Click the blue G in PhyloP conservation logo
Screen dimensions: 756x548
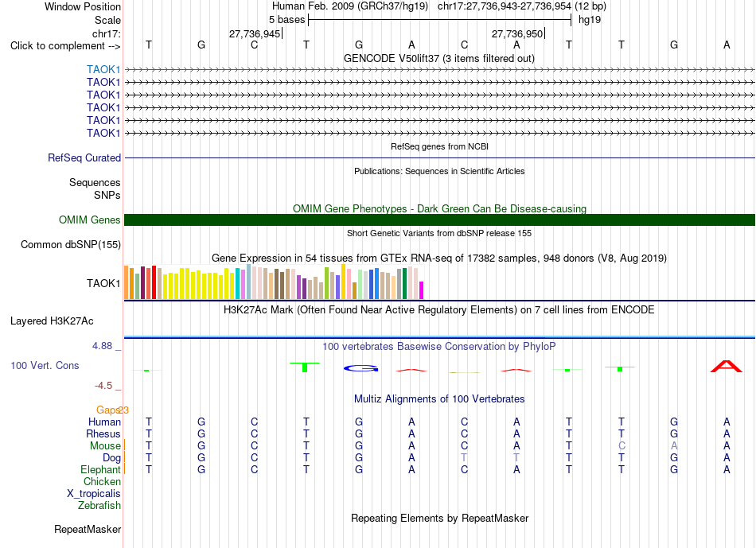tap(360, 369)
